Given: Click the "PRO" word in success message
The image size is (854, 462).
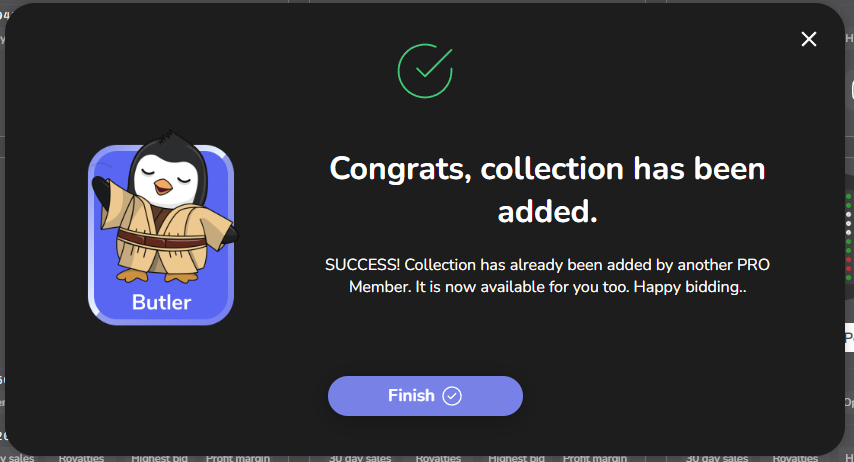Looking at the screenshot, I should click(x=753, y=265).
